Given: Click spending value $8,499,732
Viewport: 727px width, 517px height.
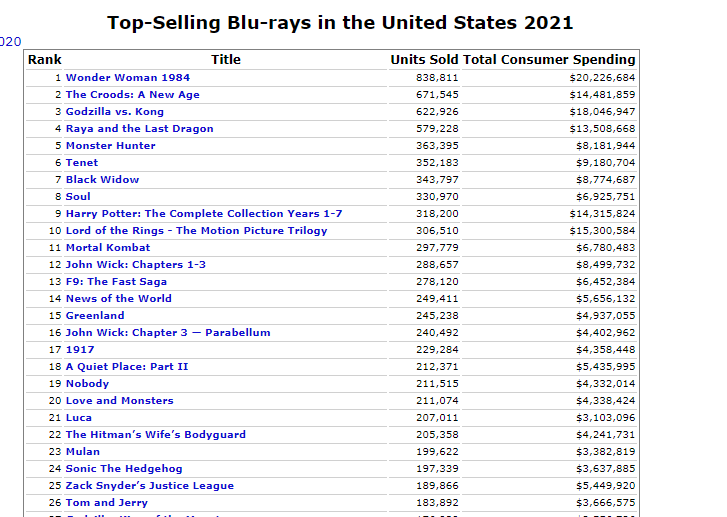Looking at the screenshot, I should pos(606,265).
